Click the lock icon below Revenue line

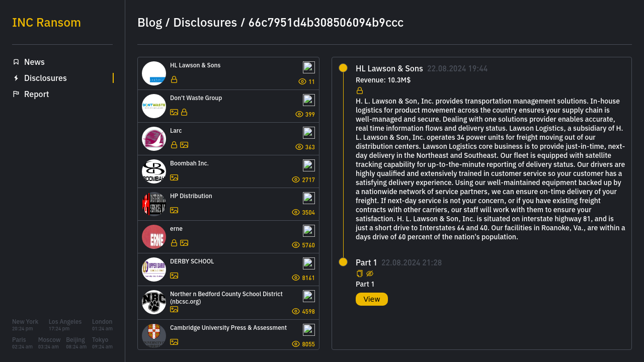click(x=360, y=90)
